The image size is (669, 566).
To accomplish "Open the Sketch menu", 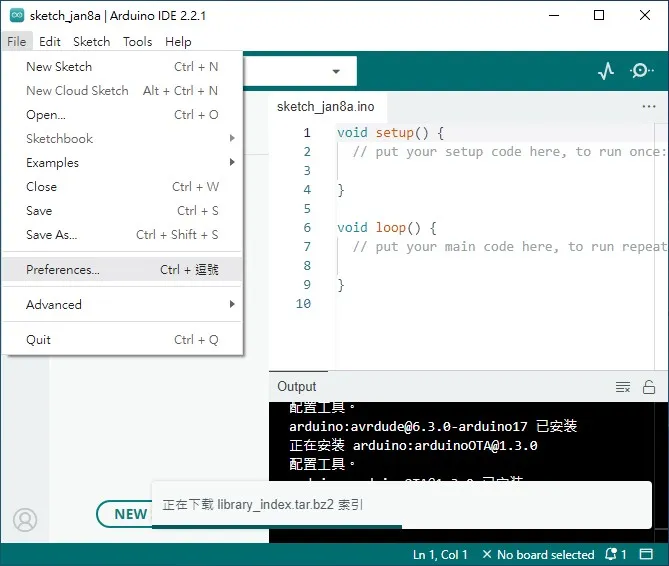I will 91,41.
